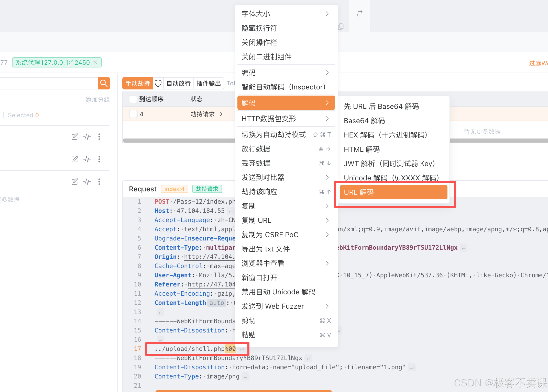The width and height of the screenshot is (548, 392).
Task: Choose 剪切 from the menu
Action: click(x=286, y=320)
